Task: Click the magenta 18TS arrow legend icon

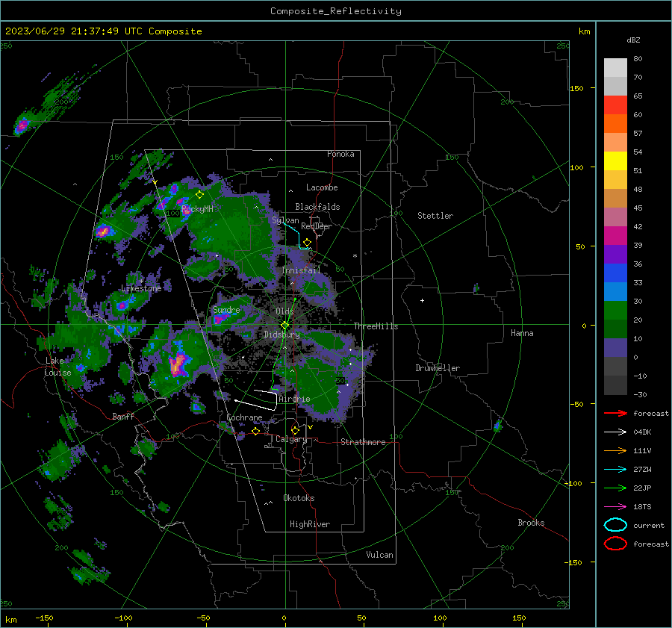Action: click(x=615, y=507)
